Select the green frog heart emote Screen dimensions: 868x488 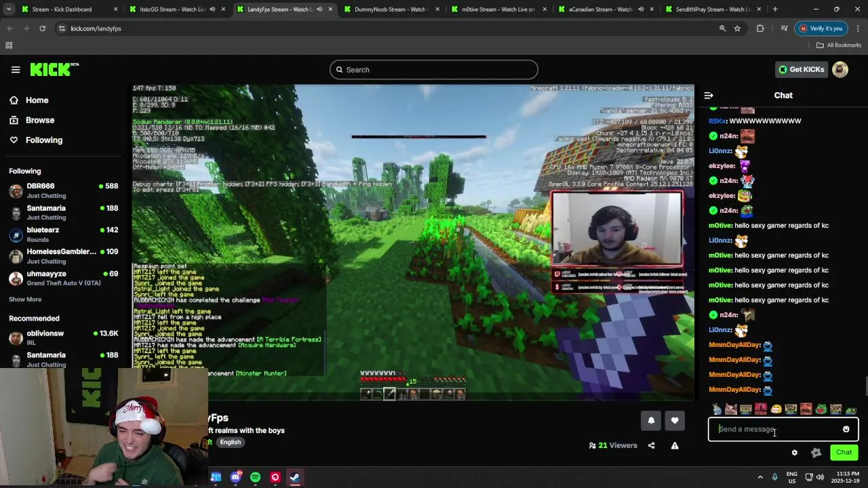click(821, 409)
